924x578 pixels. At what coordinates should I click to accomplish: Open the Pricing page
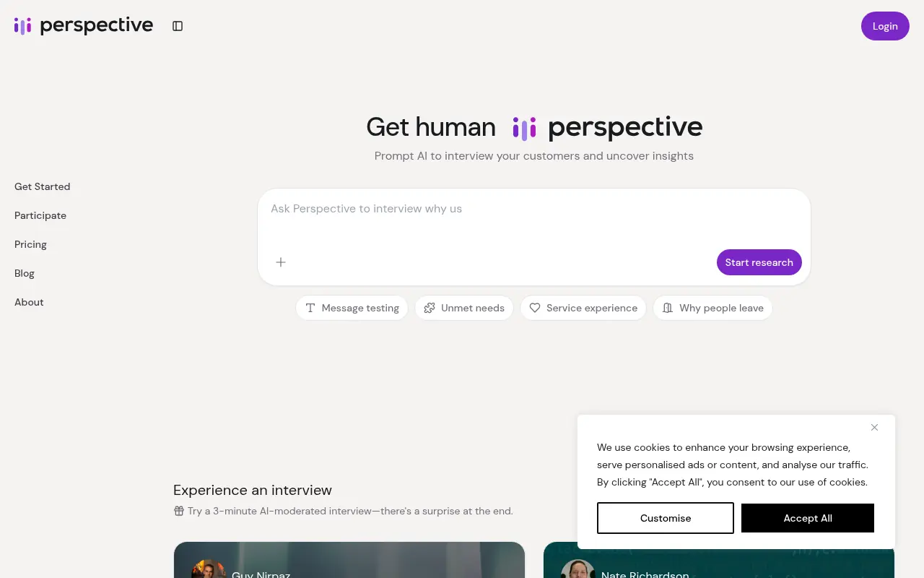pos(30,244)
